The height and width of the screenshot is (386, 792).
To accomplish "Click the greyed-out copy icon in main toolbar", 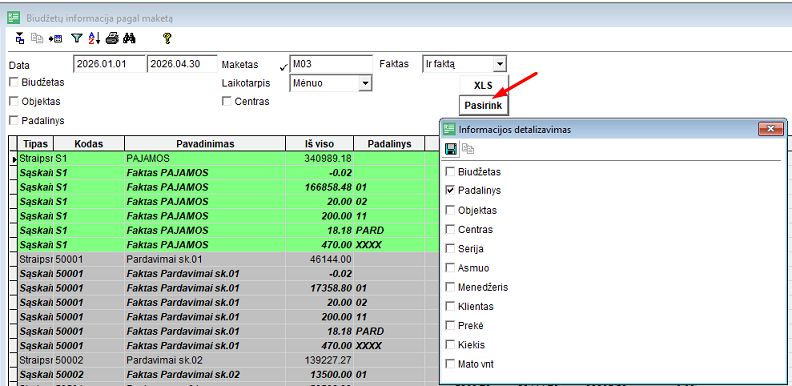I will 37,38.
